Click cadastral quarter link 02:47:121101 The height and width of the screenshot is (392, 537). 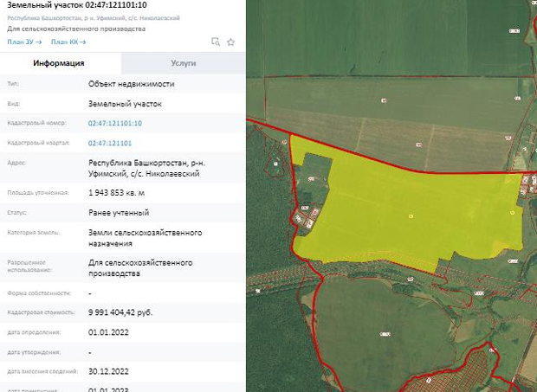pos(110,143)
